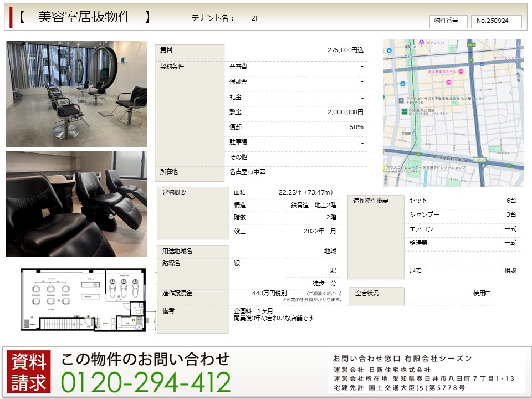
Task: Open the floor plan drawing
Action: 83,300
